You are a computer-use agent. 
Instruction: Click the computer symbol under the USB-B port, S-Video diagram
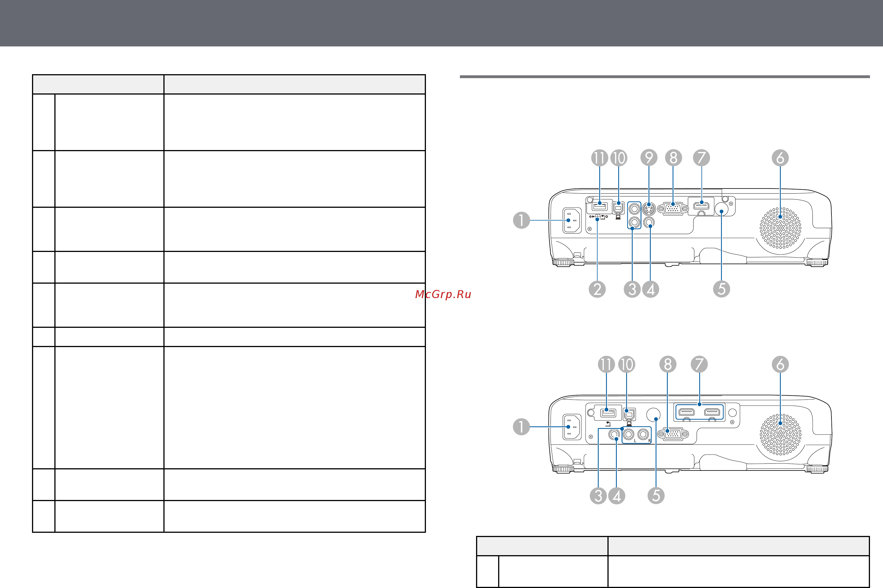coord(618,217)
